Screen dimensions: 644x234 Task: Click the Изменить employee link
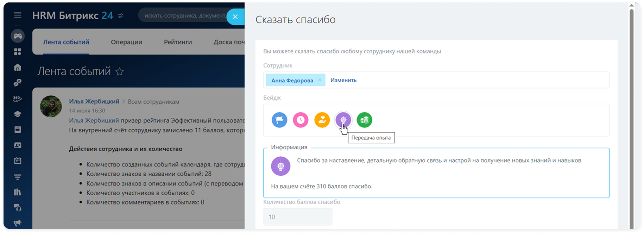[343, 80]
